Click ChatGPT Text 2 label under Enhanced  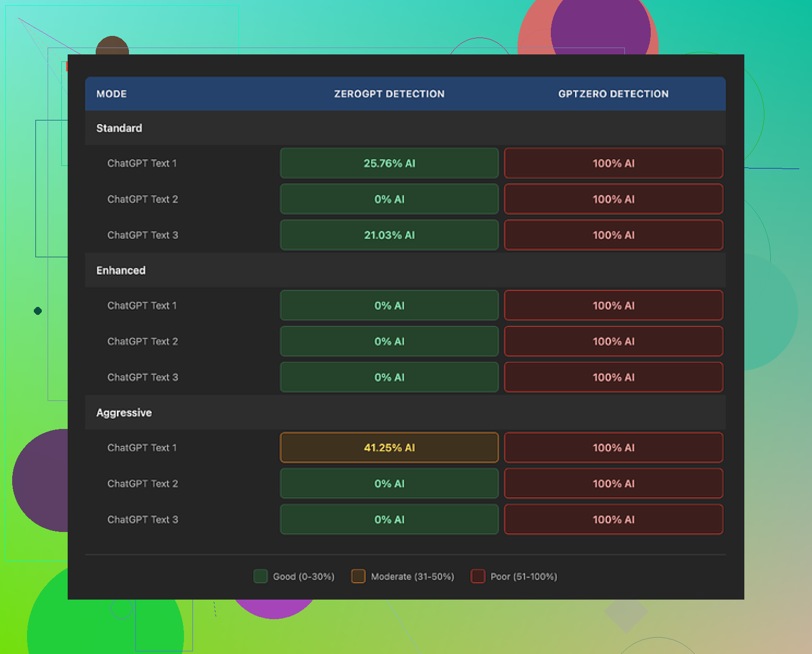coord(143,341)
